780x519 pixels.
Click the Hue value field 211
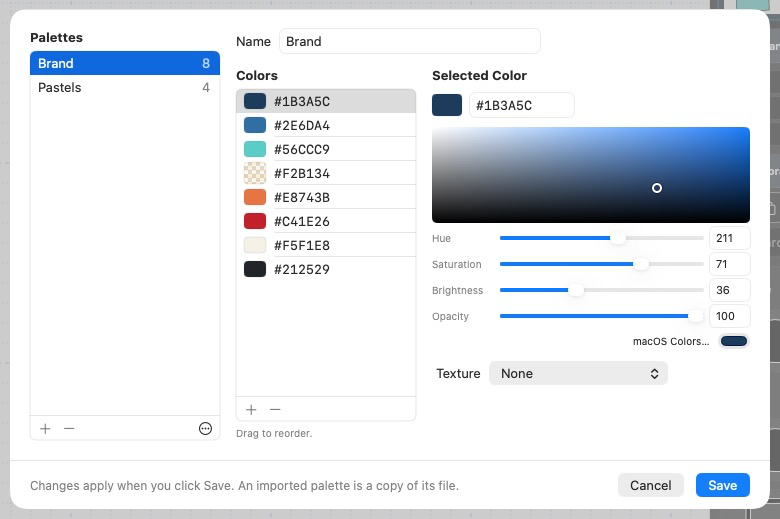point(730,238)
